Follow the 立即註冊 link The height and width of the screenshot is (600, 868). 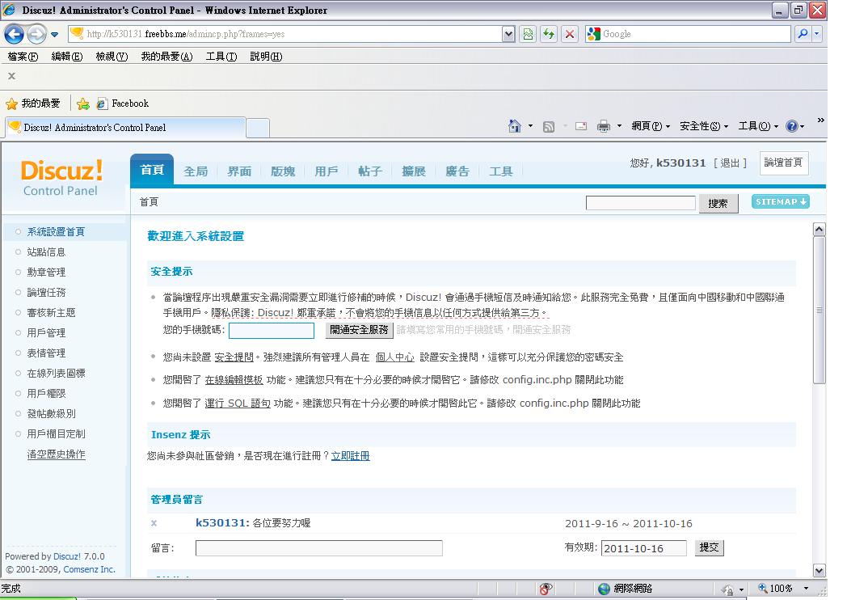pos(350,456)
